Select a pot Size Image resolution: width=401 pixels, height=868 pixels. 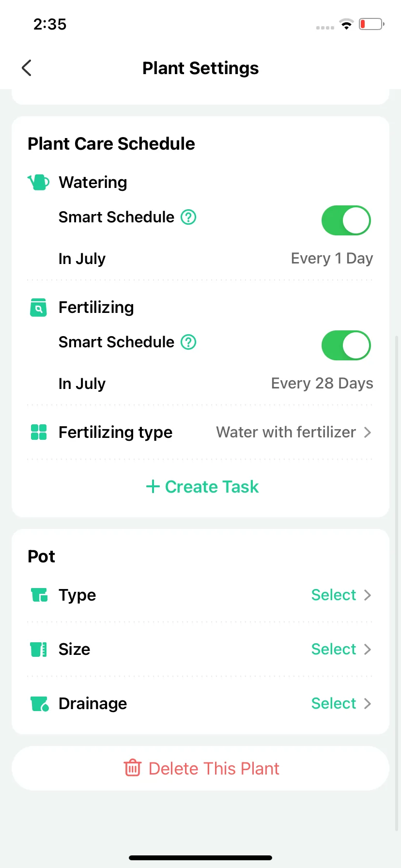coord(341,649)
